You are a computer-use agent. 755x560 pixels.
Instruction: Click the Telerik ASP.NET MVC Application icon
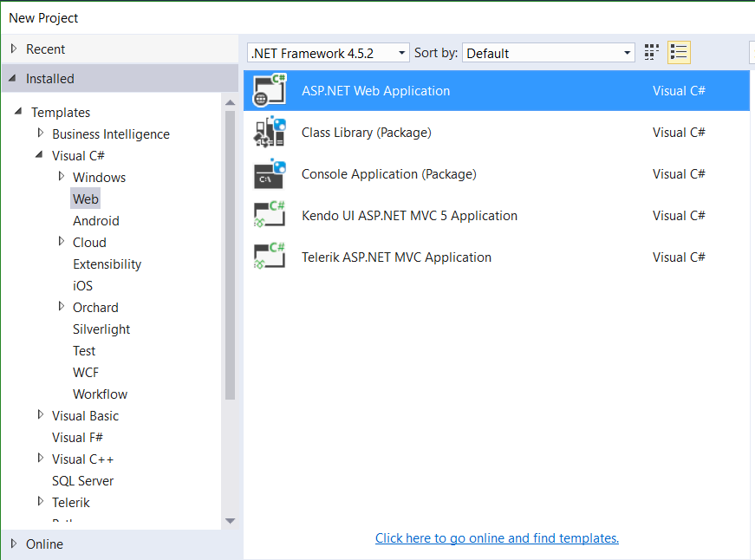tap(270, 257)
